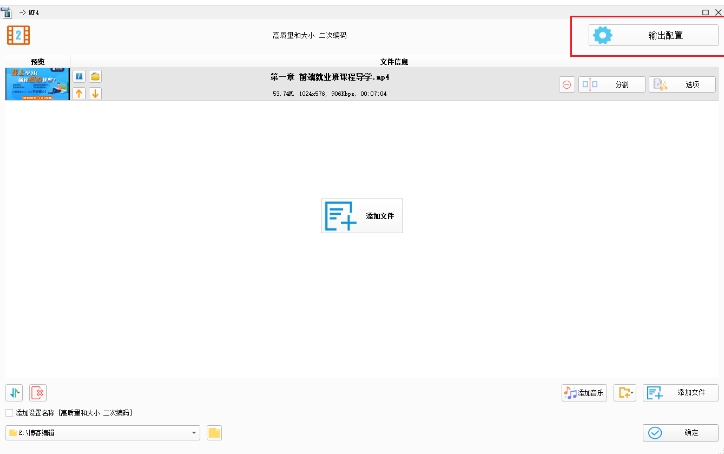This screenshot has width=724, height=454.
Task: Open 选项 options for the video
Action: pos(682,85)
